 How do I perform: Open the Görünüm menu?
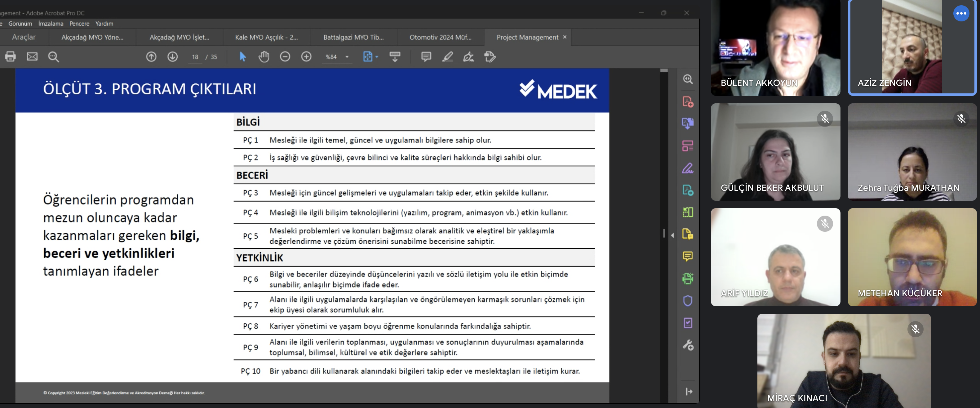(x=20, y=24)
